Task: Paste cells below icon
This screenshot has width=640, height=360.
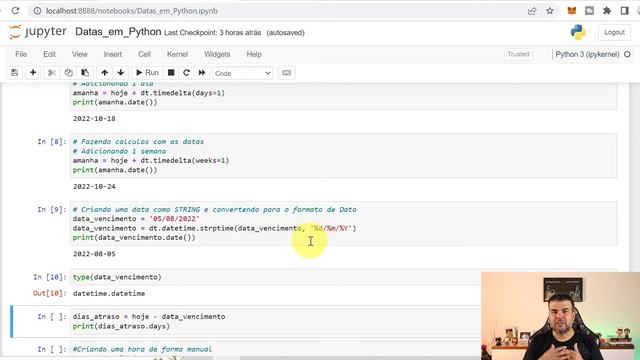Action: (x=85, y=73)
